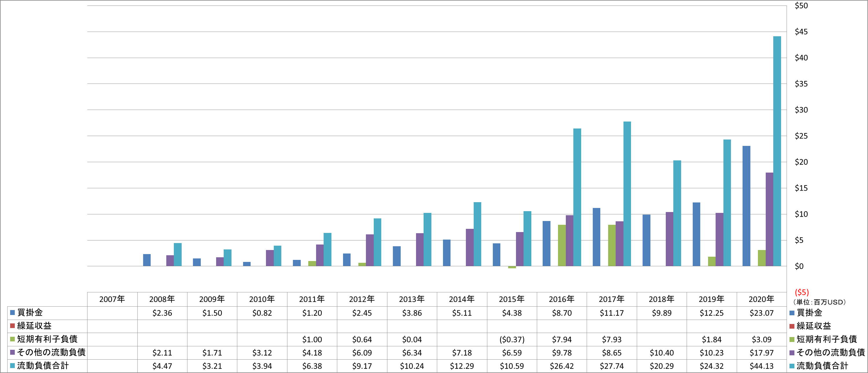
Task: Click the 2018年 column header
Action: (662, 299)
